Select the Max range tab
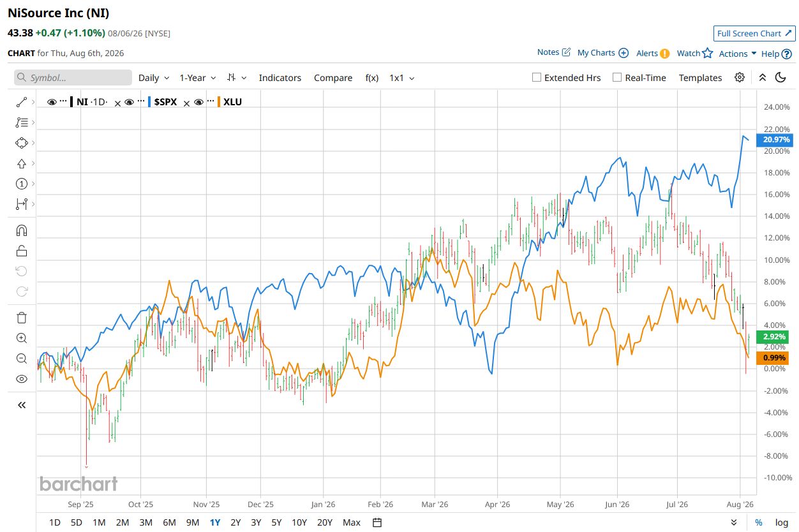The width and height of the screenshot is (799, 532). point(352,522)
